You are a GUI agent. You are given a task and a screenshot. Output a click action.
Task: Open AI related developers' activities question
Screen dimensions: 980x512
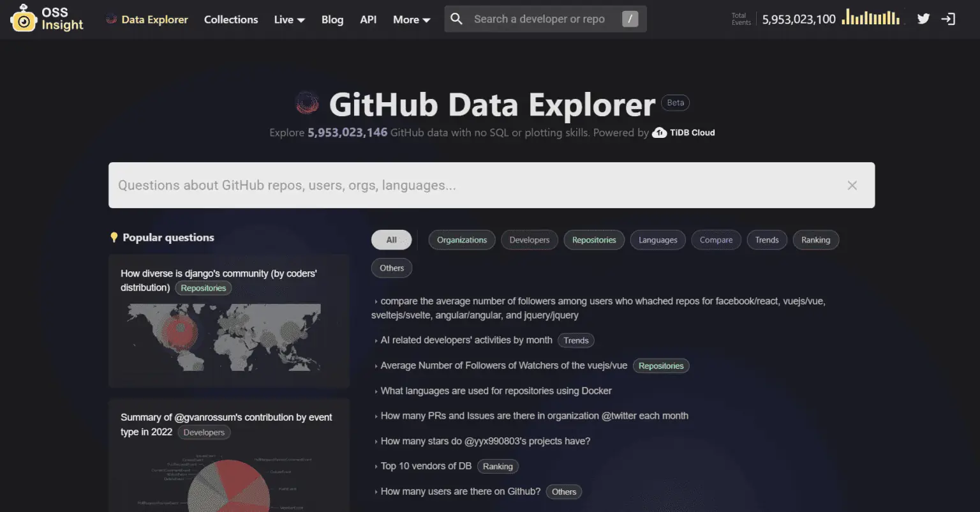[x=466, y=340]
